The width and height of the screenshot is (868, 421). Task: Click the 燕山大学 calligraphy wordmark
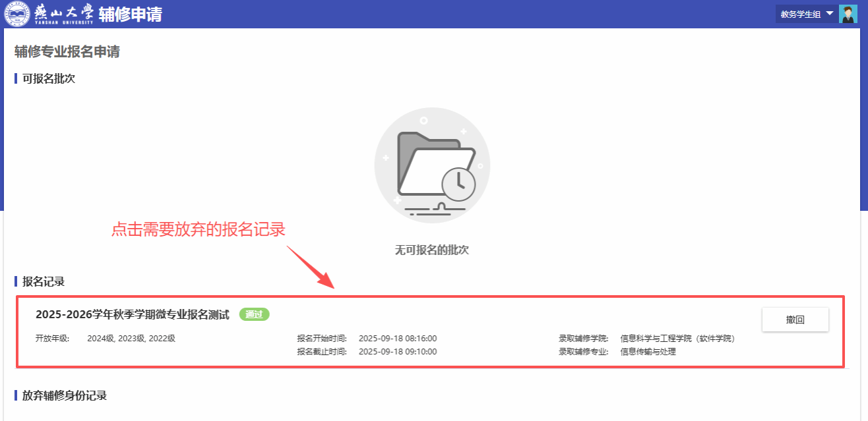[x=63, y=14]
